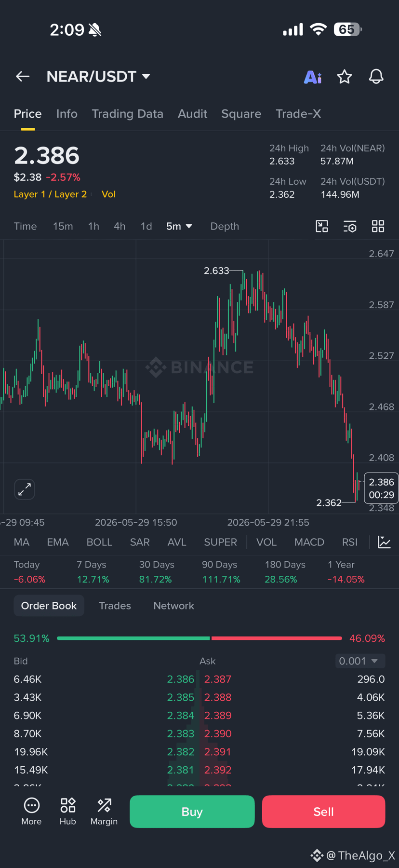Select bid price 2.386

(x=181, y=679)
